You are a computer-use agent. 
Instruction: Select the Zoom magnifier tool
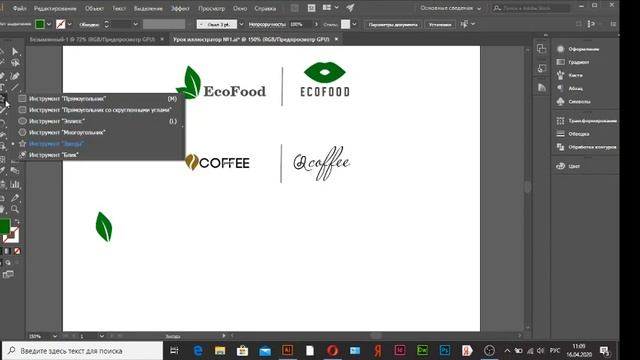click(15, 209)
